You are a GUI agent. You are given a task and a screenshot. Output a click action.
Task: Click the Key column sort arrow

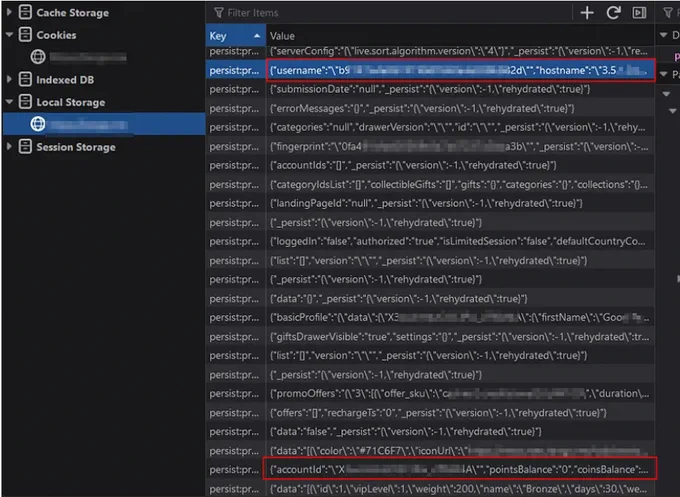click(257, 36)
